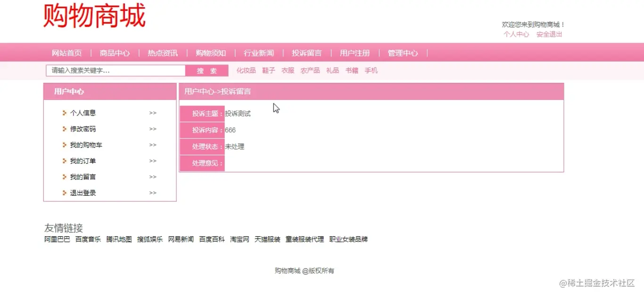Select 购物须知 in the navigation bar
This screenshot has width=644, height=297.
211,53
